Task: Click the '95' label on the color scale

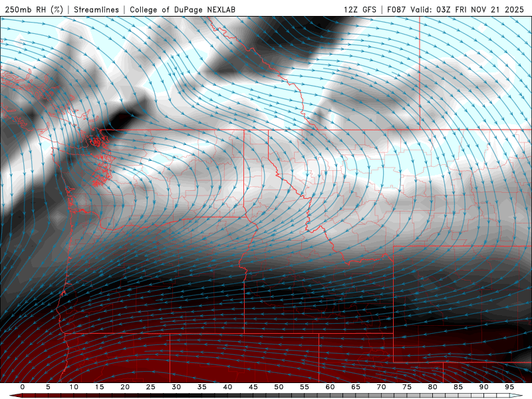Action: (x=509, y=387)
